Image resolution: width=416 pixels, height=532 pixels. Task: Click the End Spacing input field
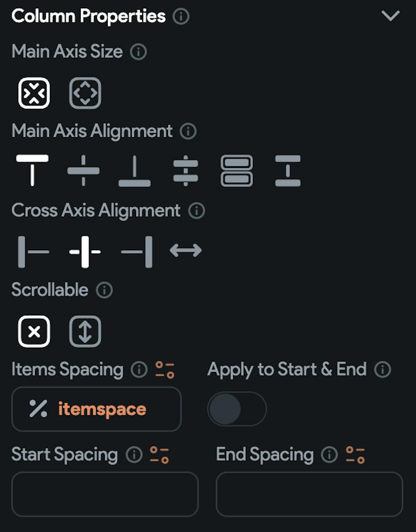[x=309, y=494]
